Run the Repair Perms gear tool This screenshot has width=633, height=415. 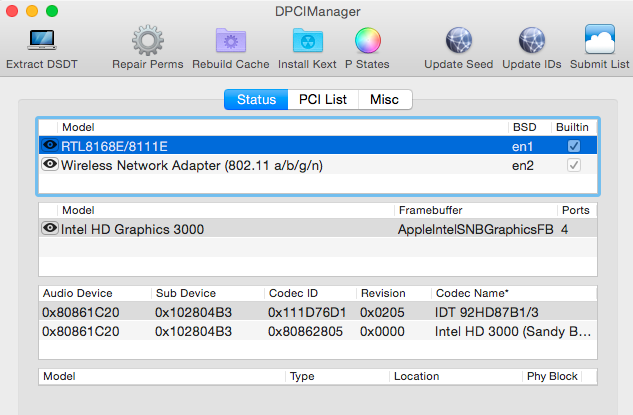tap(148, 41)
